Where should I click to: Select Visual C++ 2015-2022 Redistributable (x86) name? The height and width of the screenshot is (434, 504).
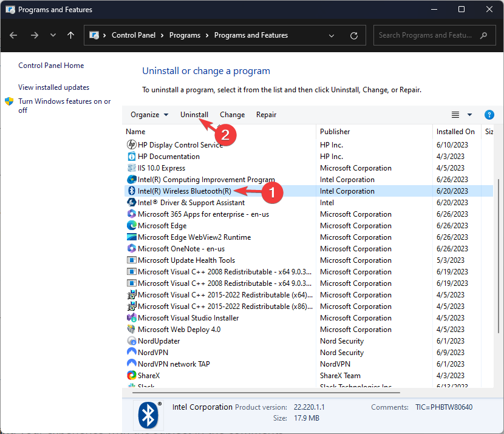(225, 307)
